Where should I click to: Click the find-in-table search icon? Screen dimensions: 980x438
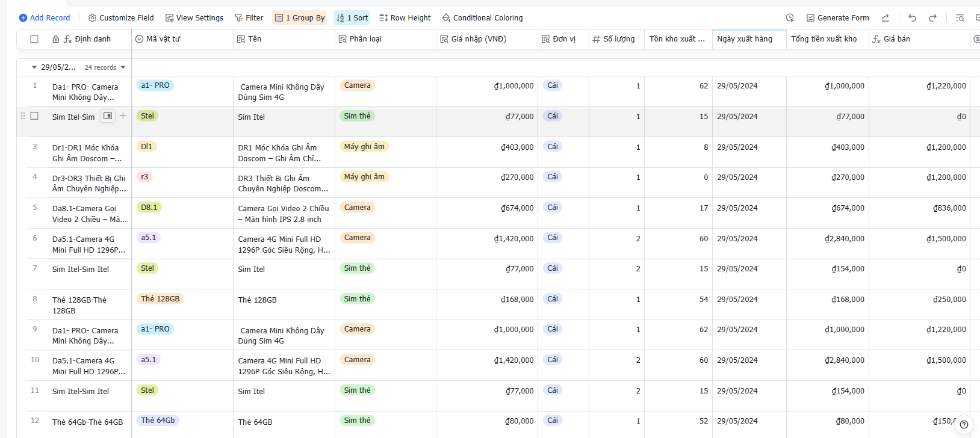pyautogui.click(x=960, y=18)
